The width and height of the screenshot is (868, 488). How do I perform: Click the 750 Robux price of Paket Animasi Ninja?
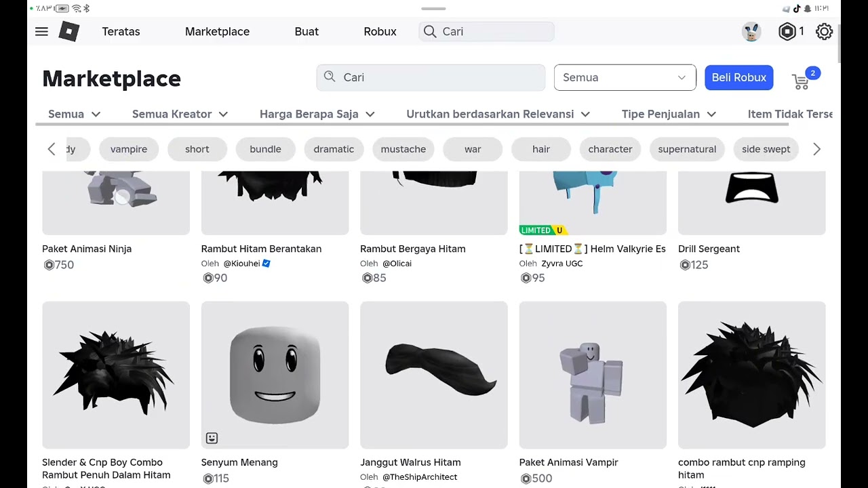pyautogui.click(x=59, y=265)
